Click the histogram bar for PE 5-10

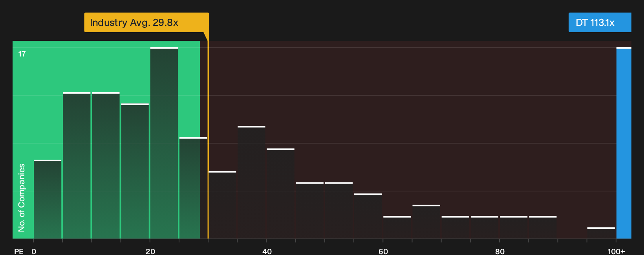coord(77,166)
